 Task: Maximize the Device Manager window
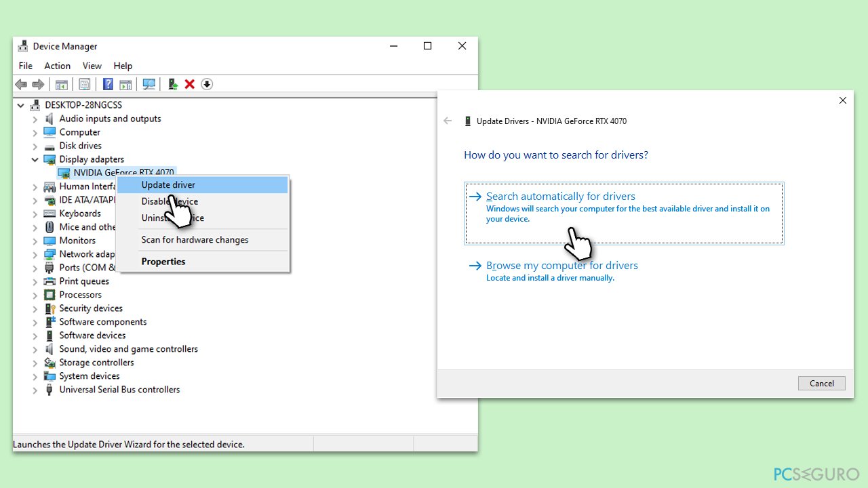click(x=427, y=46)
